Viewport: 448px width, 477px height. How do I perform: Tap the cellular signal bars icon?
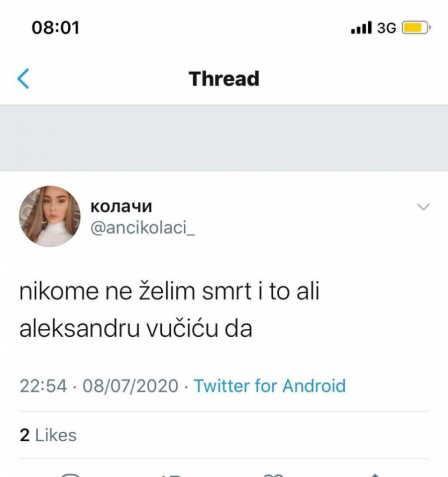pyautogui.click(x=361, y=28)
